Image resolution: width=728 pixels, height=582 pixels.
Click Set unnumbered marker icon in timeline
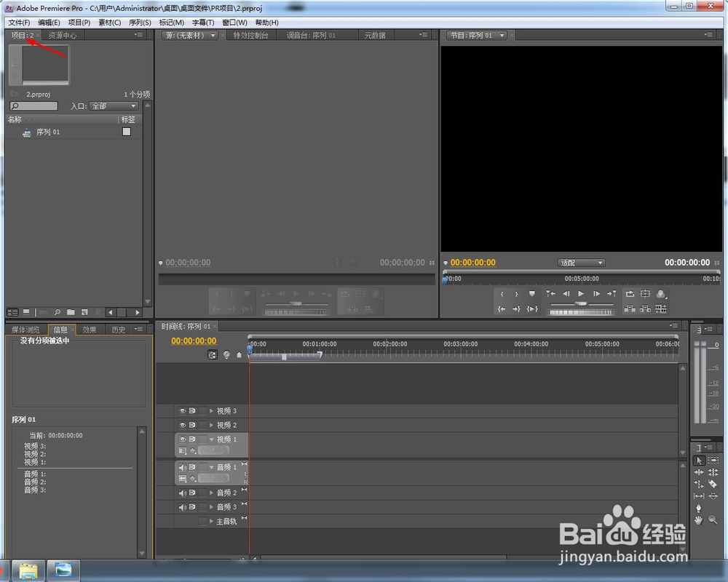[x=239, y=355]
